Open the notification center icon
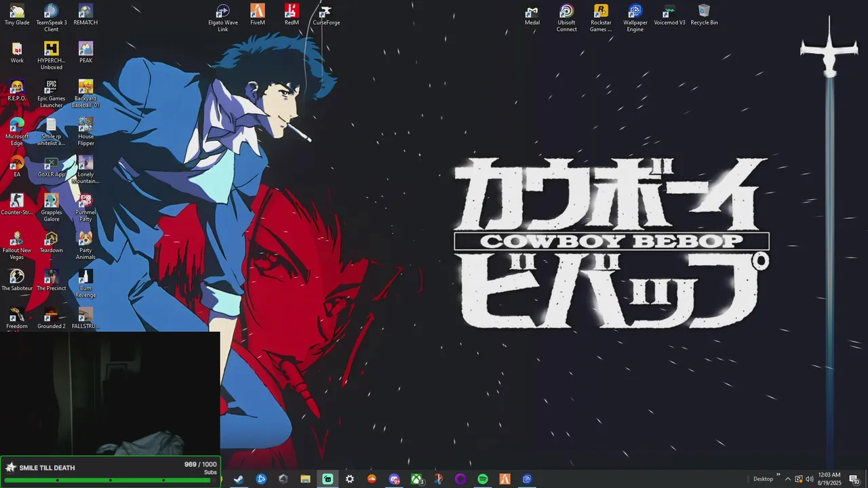 coord(854,479)
